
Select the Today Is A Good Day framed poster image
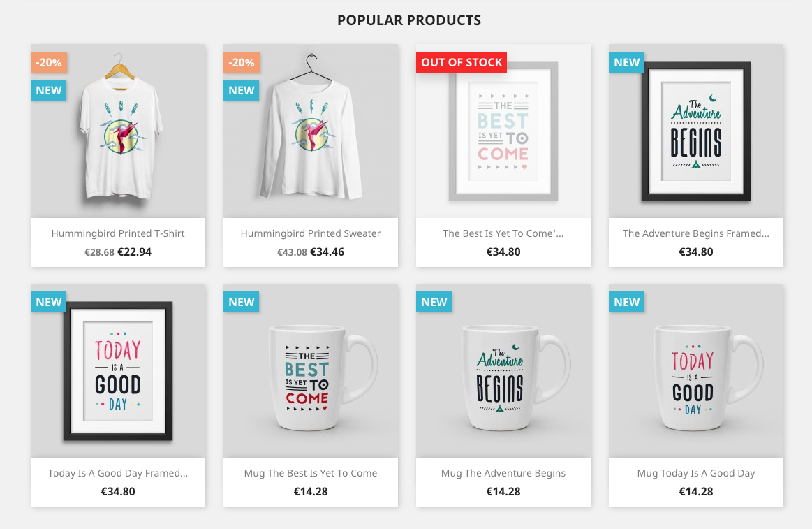click(x=118, y=370)
